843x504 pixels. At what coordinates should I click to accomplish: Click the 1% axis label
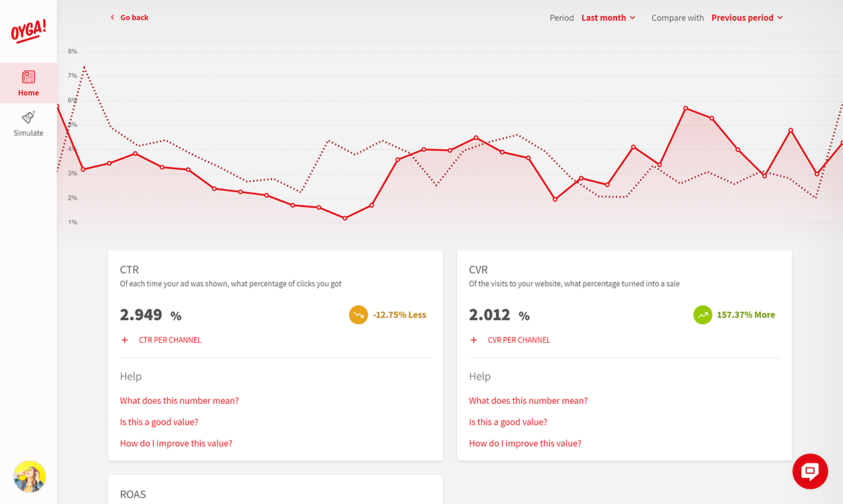[x=72, y=222]
